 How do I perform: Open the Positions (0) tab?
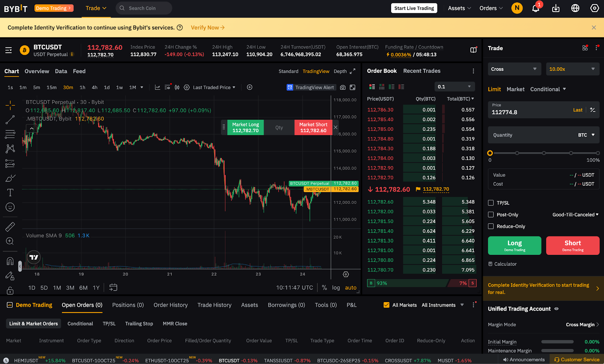coord(128,305)
